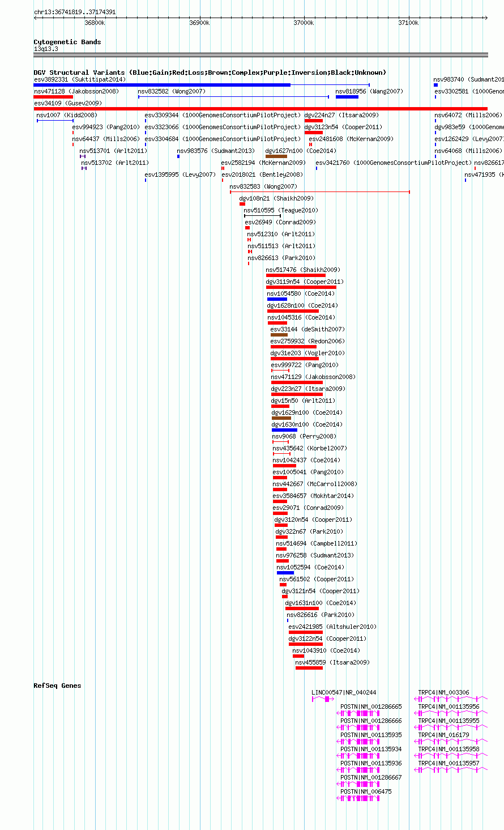
Task: Click esv2481608 (McKernan2009) label
Action: 351,139
